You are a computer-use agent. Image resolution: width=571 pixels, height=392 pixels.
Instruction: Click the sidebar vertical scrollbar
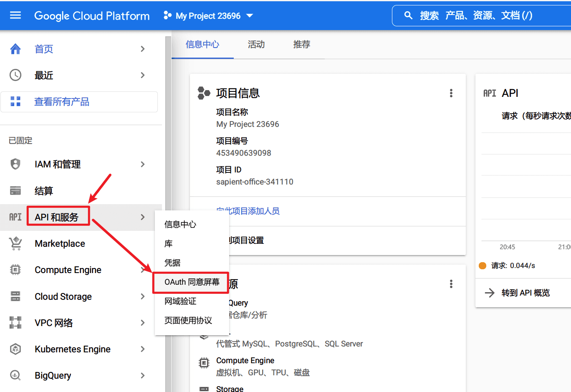[x=168, y=214]
